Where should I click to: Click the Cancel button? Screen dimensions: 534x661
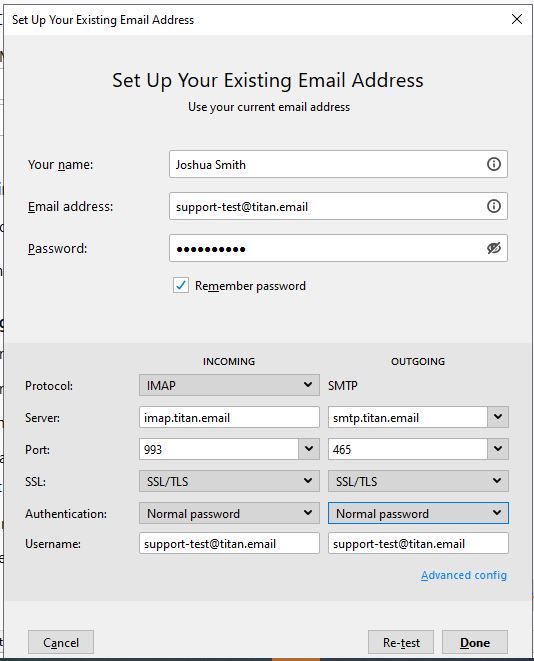click(x=61, y=642)
